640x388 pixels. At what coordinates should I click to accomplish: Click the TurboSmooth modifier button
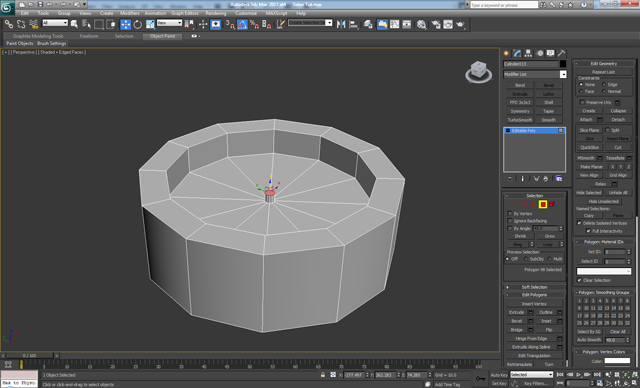point(520,120)
